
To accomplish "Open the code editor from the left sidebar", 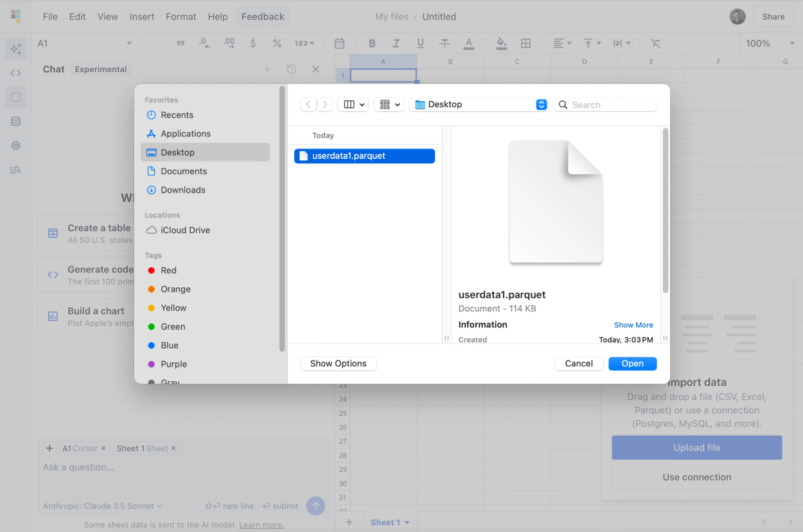I will pos(15,73).
